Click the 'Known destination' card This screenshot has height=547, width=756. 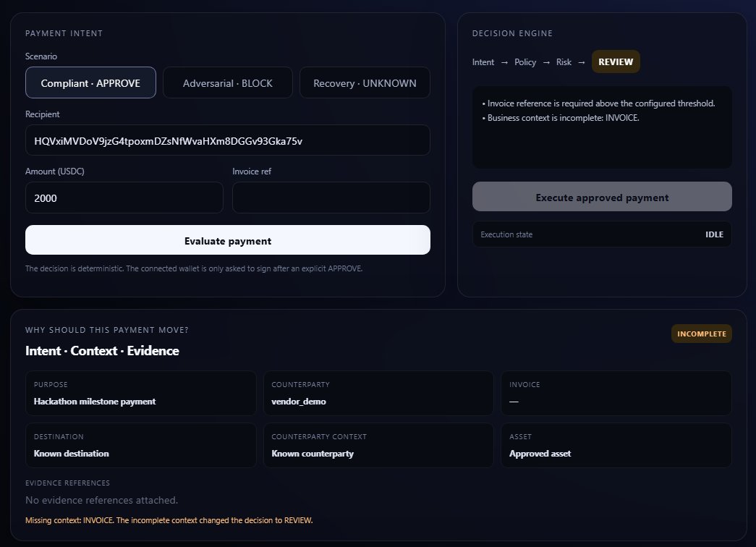(141, 445)
